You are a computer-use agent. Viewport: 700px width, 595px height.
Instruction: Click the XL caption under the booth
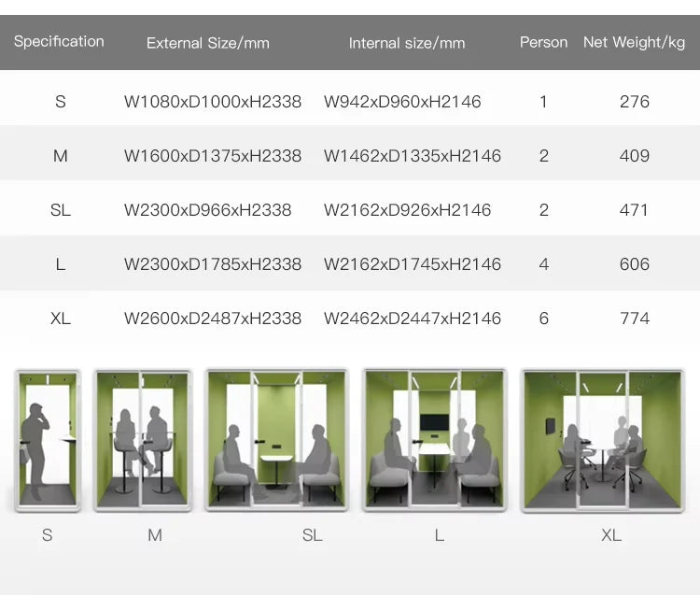611,535
